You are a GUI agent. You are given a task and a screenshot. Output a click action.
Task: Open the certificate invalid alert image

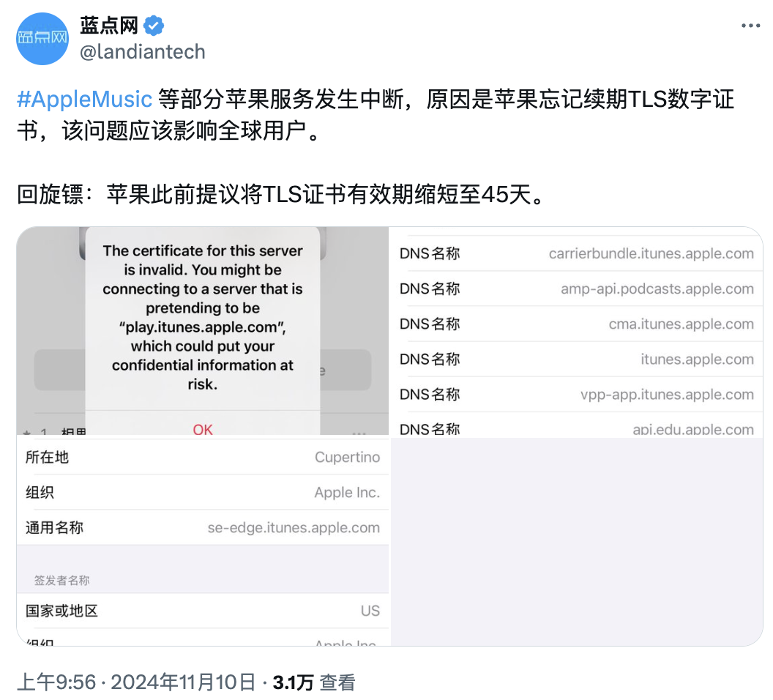click(203, 331)
